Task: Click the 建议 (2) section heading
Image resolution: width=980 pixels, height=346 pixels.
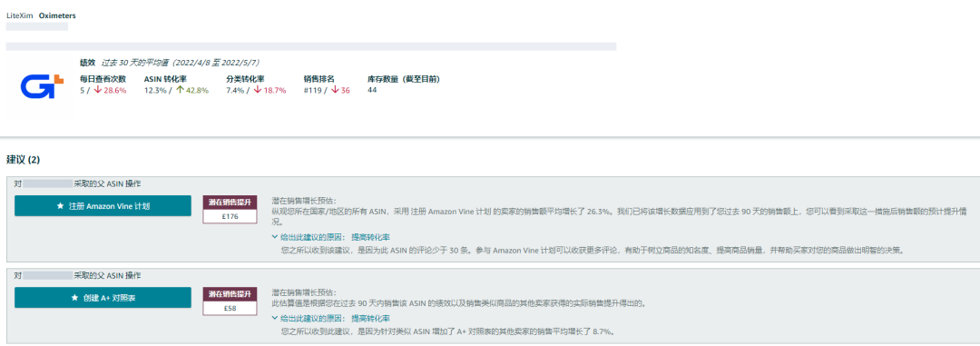Action: pyautogui.click(x=23, y=160)
